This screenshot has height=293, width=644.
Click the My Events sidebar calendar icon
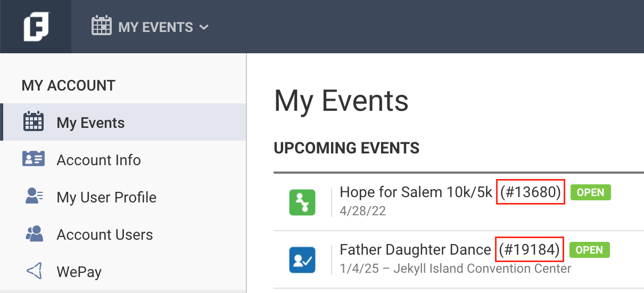34,122
